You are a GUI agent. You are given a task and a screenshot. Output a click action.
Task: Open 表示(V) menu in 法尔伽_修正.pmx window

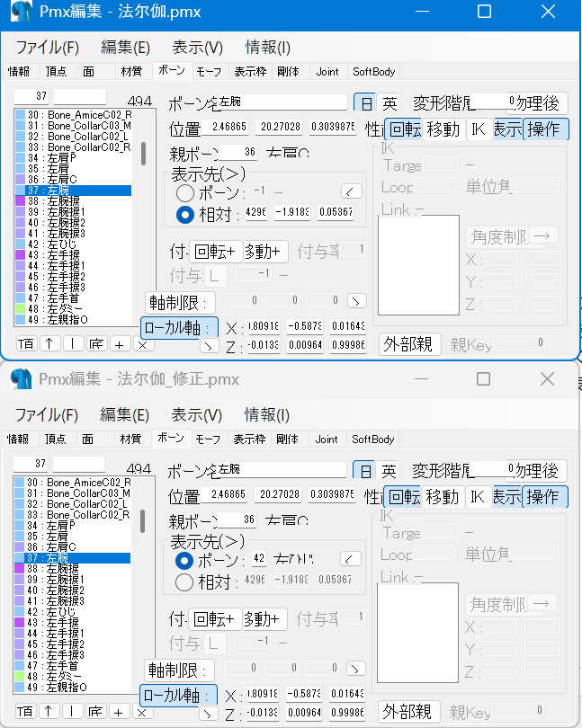(197, 415)
